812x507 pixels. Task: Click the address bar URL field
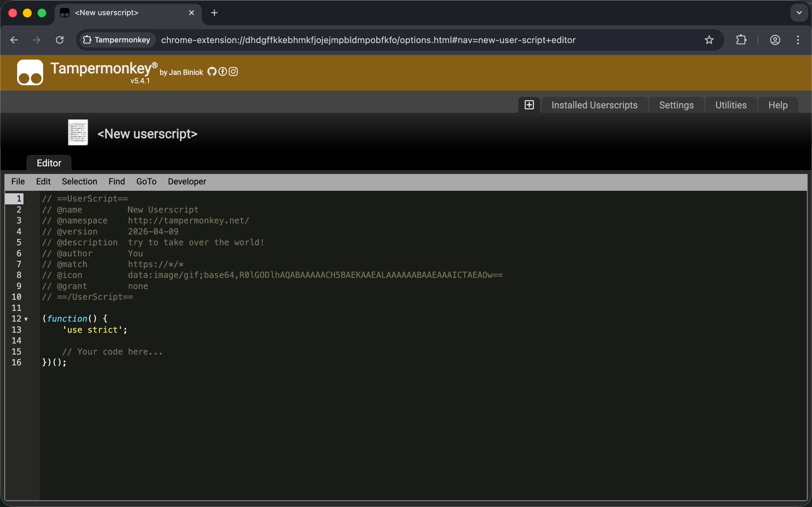[x=368, y=40]
